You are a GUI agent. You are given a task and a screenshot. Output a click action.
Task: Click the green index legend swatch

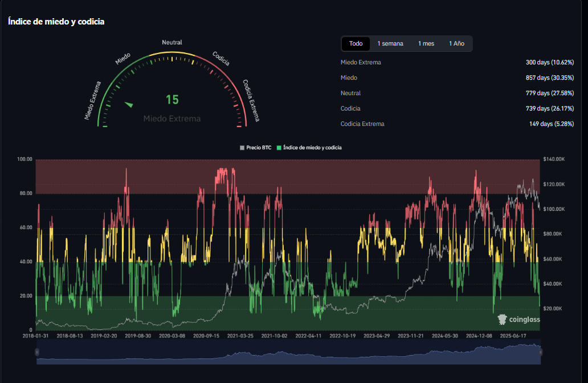pos(279,148)
